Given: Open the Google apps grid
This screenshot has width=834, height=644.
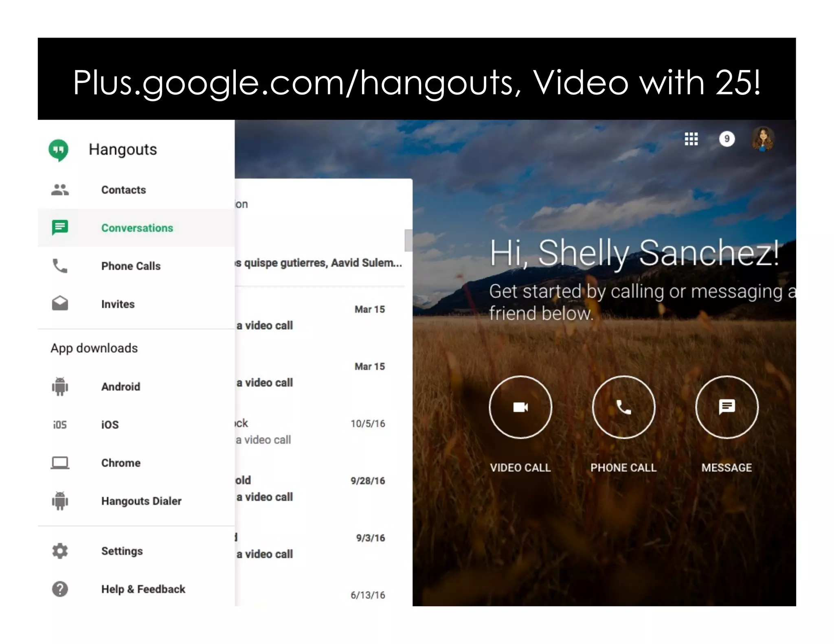Looking at the screenshot, I should (691, 139).
